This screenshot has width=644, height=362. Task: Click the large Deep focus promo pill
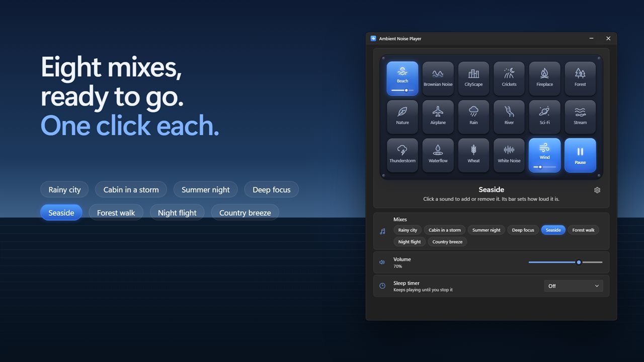(271, 190)
